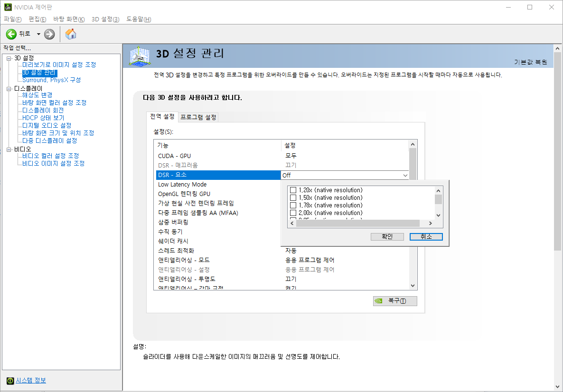Viewport: 563px width, 392px height.
Task: Click the 설정 column header
Action: tap(345, 145)
